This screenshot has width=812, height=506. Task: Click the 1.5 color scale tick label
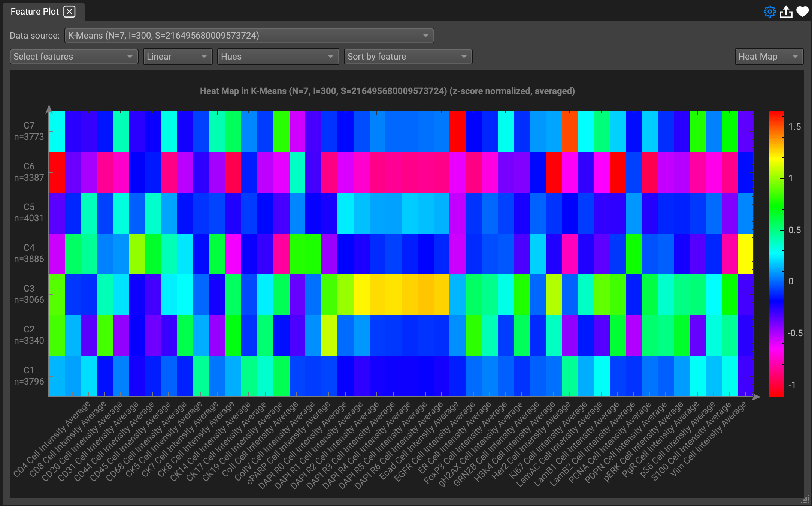coord(794,127)
